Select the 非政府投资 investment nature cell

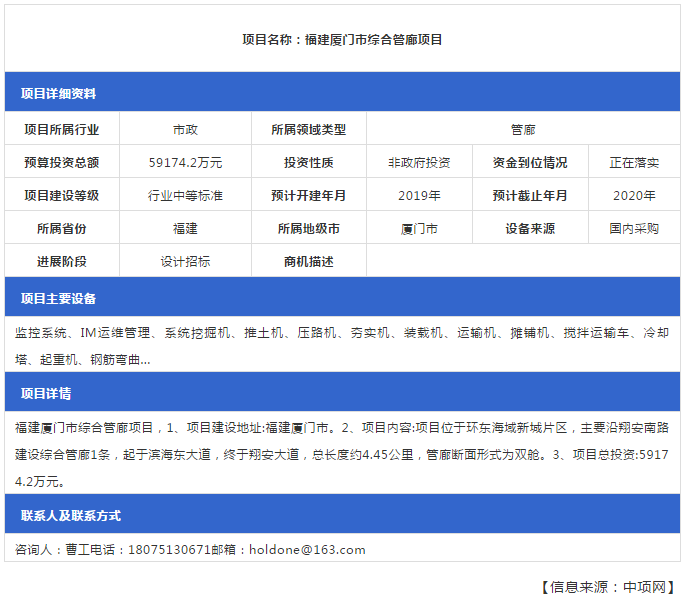click(x=419, y=163)
